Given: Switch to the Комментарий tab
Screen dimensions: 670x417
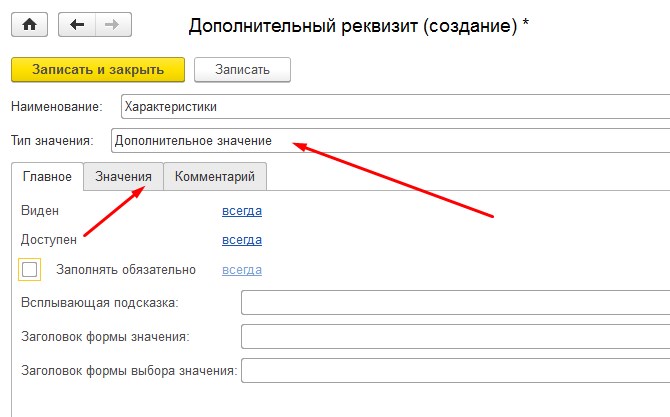Looking at the screenshot, I should coord(215,176).
